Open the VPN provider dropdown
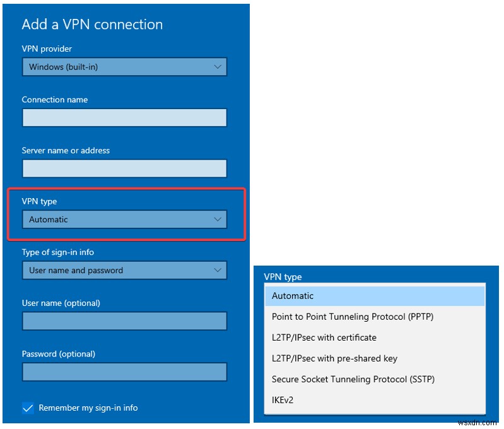Screen dimensions: 504x429 click(124, 67)
